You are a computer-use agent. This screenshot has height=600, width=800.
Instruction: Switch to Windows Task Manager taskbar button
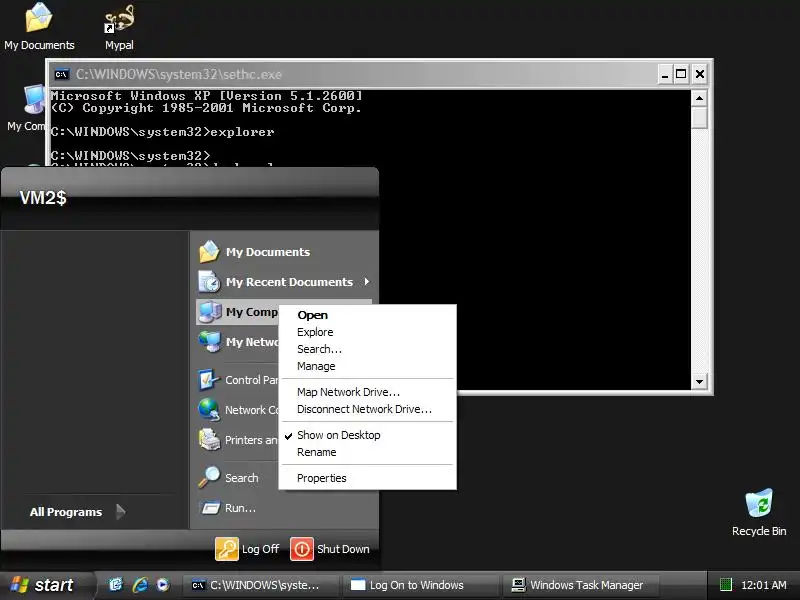(x=580, y=585)
